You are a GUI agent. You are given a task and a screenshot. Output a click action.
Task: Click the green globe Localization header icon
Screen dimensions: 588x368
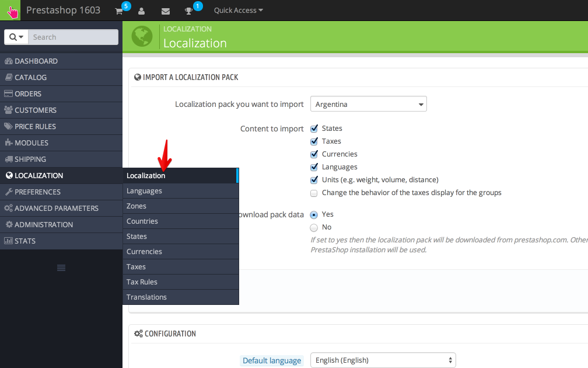(142, 36)
